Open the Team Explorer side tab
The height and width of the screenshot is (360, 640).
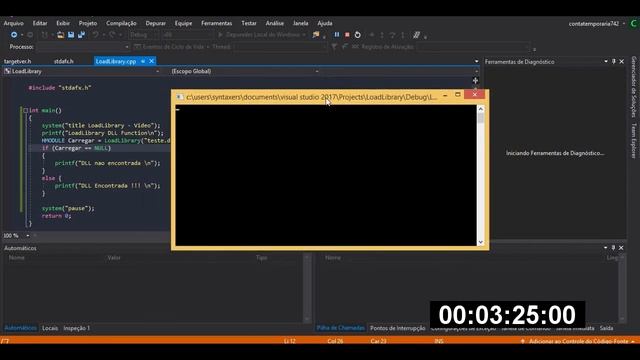634,141
